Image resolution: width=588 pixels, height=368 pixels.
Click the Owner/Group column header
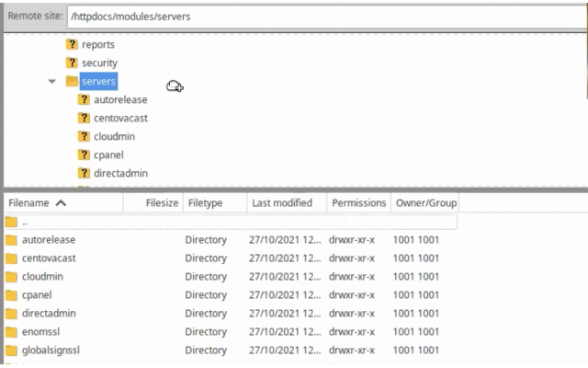pos(424,202)
